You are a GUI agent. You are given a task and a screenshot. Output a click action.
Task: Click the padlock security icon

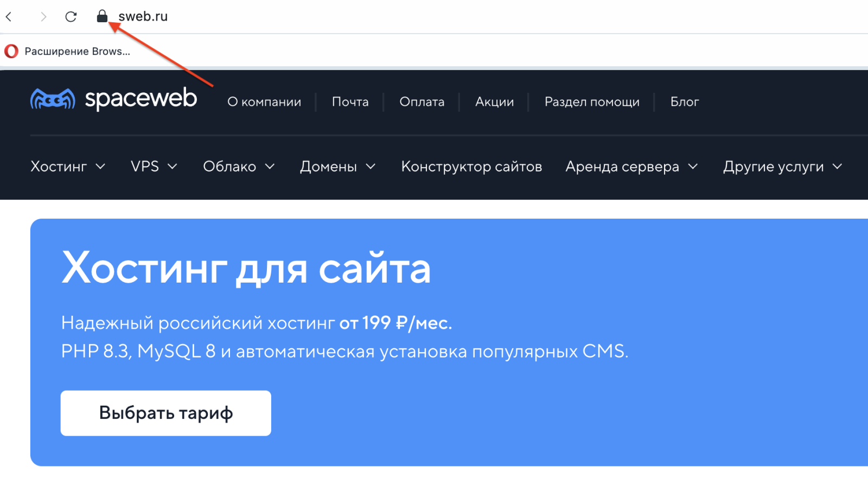click(x=102, y=16)
